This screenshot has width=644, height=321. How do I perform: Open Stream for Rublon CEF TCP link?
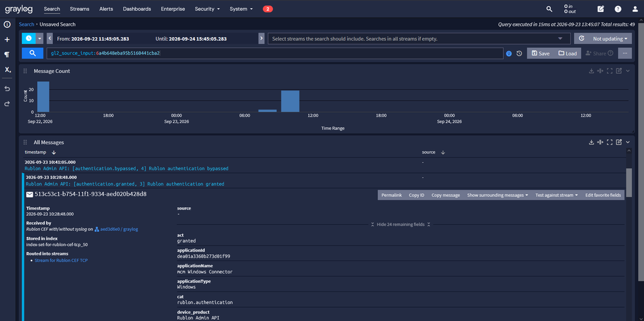click(x=61, y=260)
